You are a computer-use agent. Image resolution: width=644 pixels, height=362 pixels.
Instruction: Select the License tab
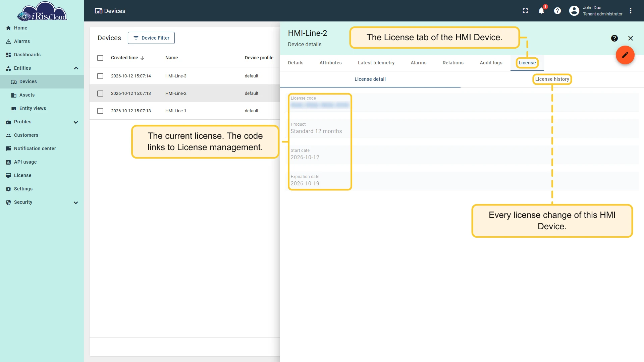point(527,63)
